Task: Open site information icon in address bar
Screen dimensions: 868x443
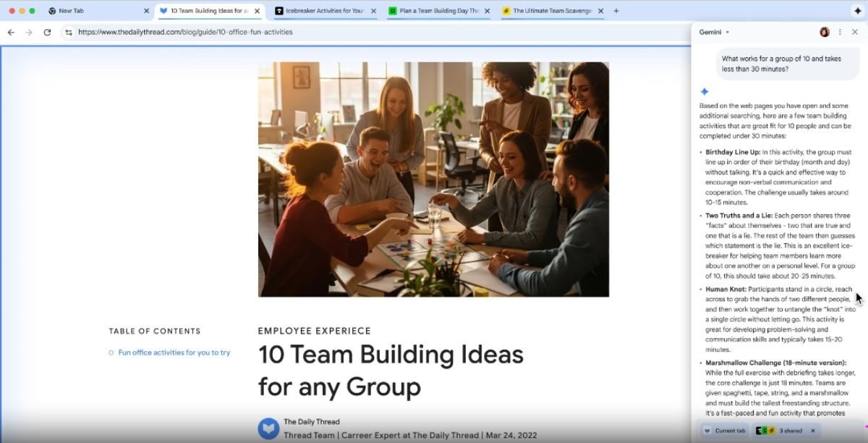Action: pyautogui.click(x=68, y=33)
